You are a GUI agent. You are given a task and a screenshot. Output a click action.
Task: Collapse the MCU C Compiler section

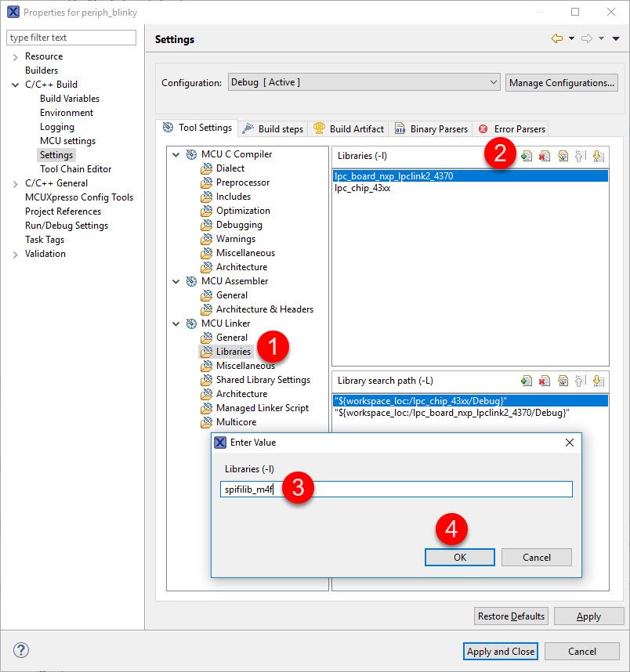[176, 154]
